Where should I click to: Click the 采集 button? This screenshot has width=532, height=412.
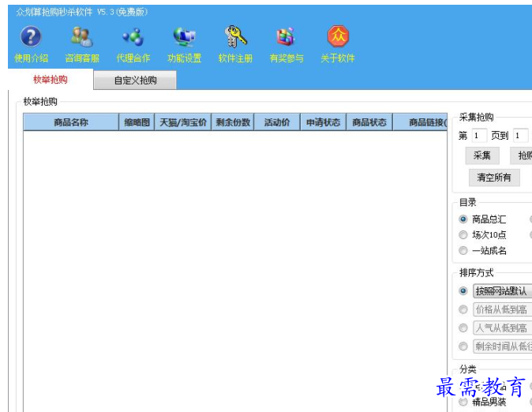click(x=482, y=155)
